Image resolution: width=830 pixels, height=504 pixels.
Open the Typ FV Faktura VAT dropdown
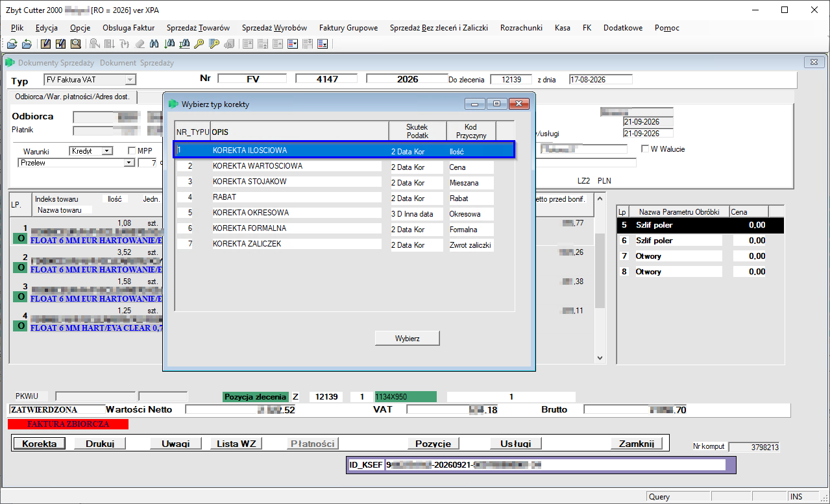(x=130, y=80)
